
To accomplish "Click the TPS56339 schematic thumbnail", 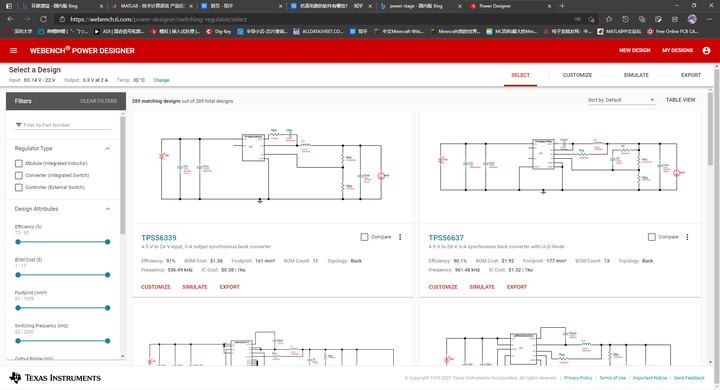I will (273, 167).
